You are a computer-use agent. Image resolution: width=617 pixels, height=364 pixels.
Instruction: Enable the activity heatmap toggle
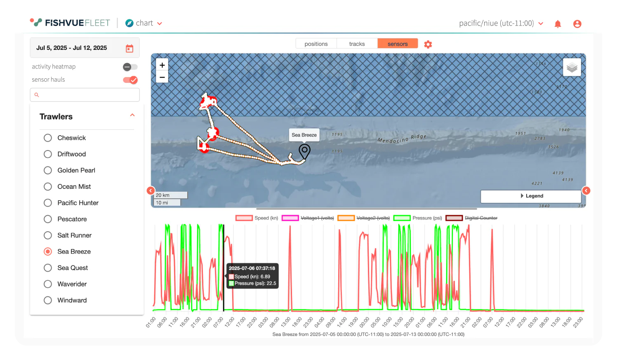(x=130, y=67)
